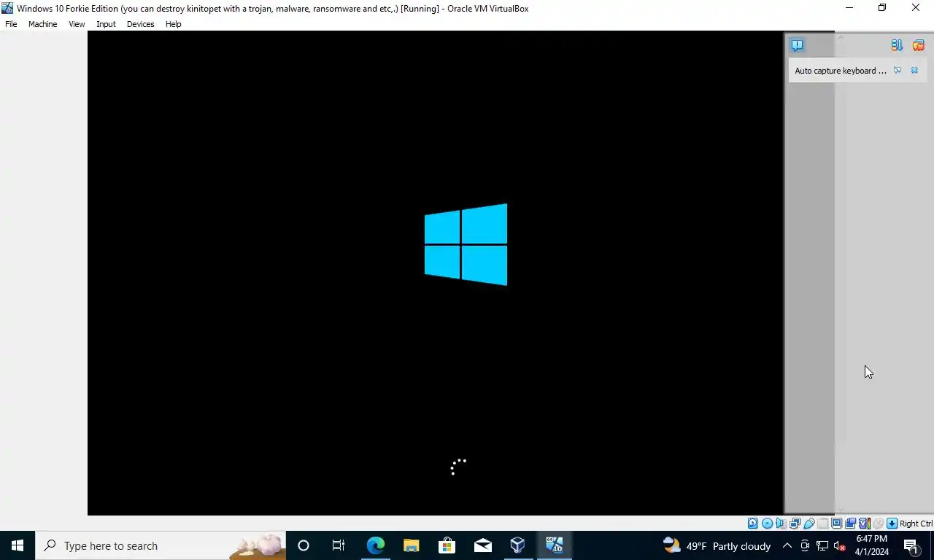Click the keyboard capture arrow indicator
Screen dimensions: 934x560
tap(892, 524)
